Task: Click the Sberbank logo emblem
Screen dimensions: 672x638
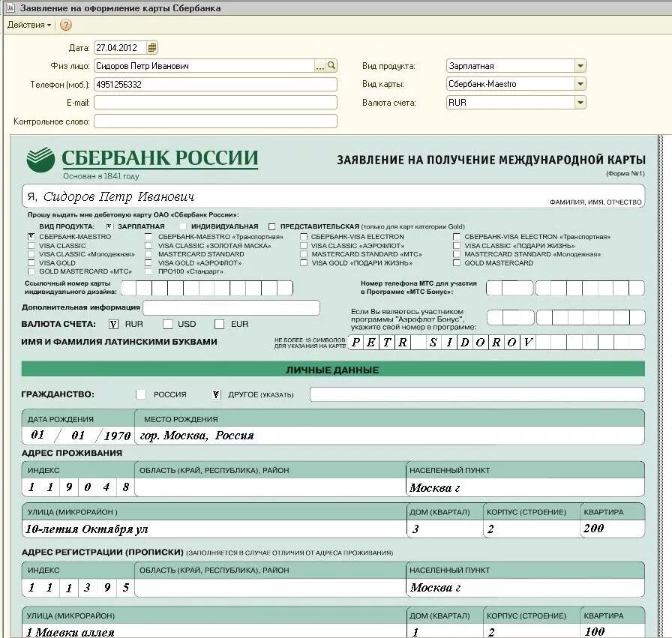Action: pyautogui.click(x=40, y=160)
